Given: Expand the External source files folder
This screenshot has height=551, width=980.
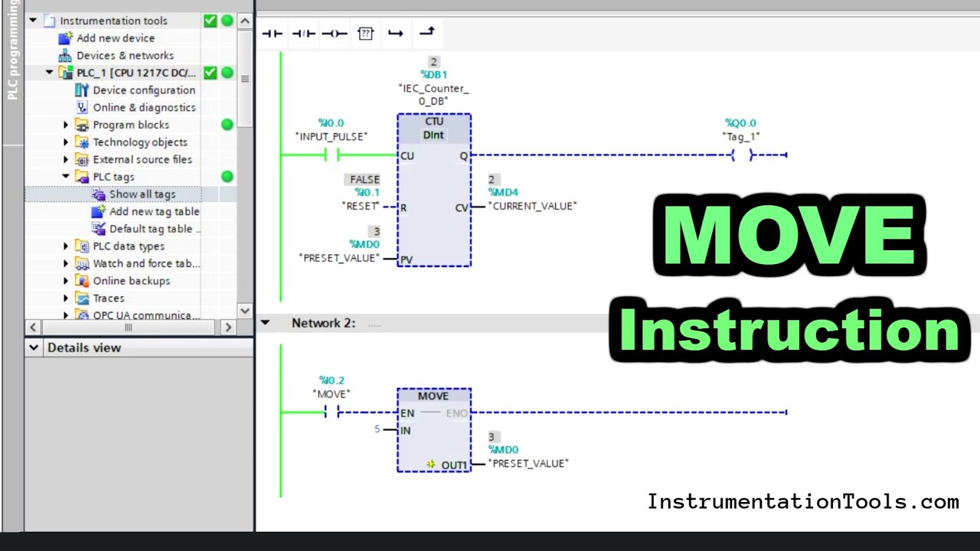Looking at the screenshot, I should click(65, 159).
